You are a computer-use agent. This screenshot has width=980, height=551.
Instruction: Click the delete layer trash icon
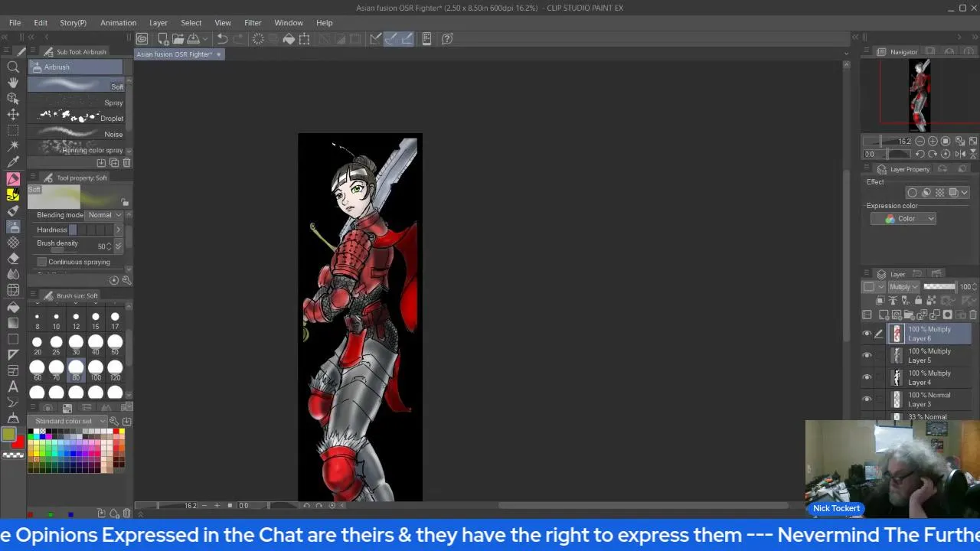973,315
